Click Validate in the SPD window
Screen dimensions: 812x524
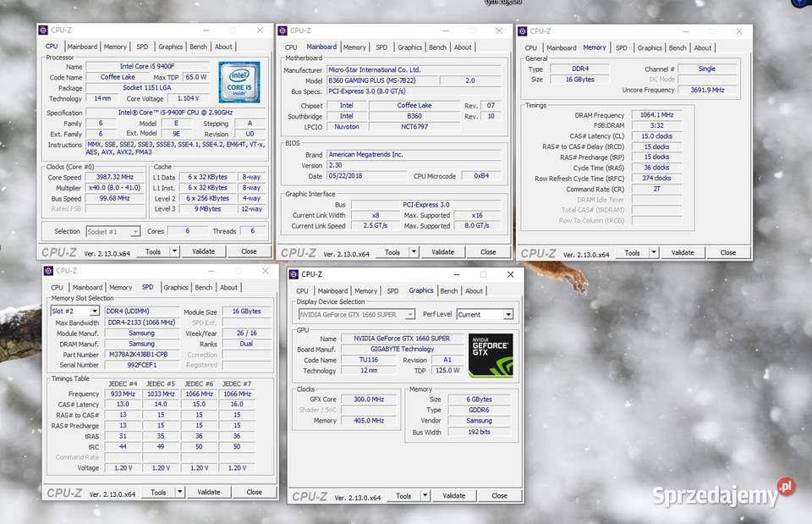pos(210,491)
